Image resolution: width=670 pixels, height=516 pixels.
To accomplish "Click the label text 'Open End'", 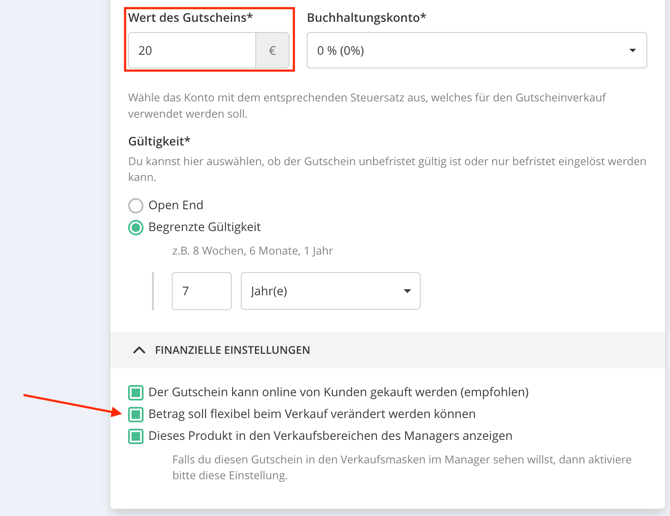I will coord(176,205).
